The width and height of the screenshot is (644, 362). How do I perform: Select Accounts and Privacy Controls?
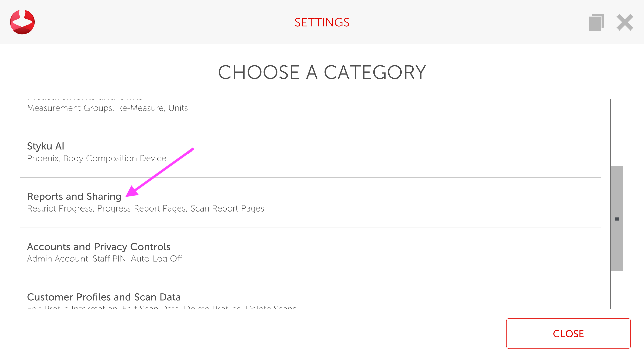tap(99, 247)
